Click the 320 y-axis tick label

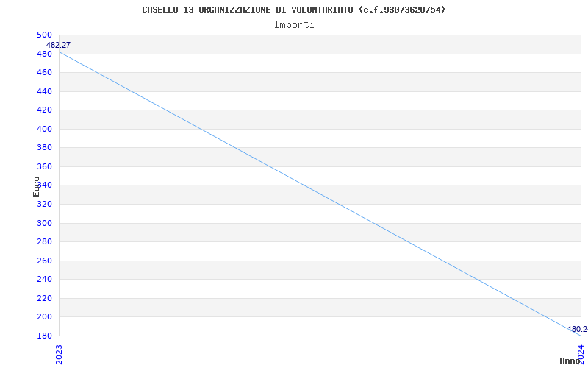pos(44,205)
